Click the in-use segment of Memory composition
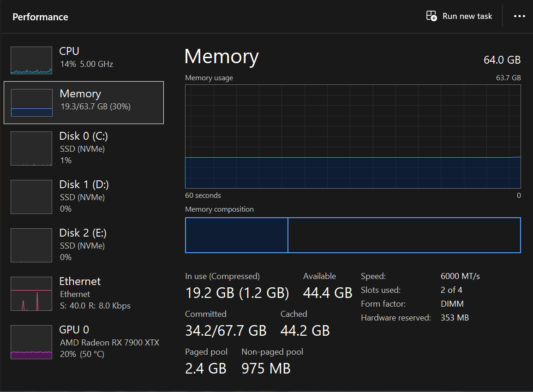Viewport: 533px width, 392px height. [237, 235]
